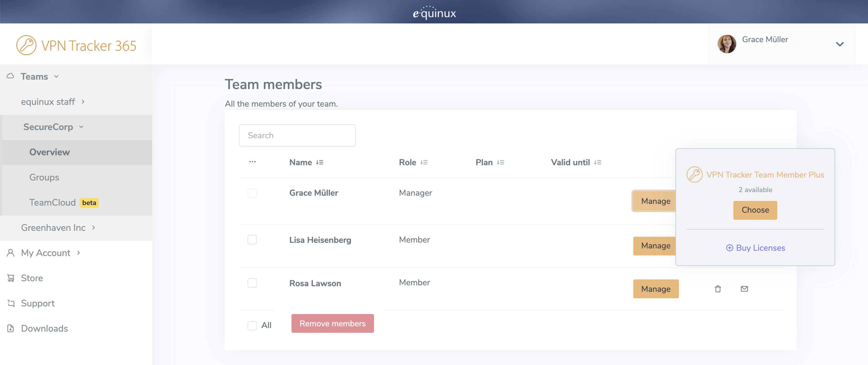Sort by Role column sort icon
The height and width of the screenshot is (365, 868).
(423, 162)
